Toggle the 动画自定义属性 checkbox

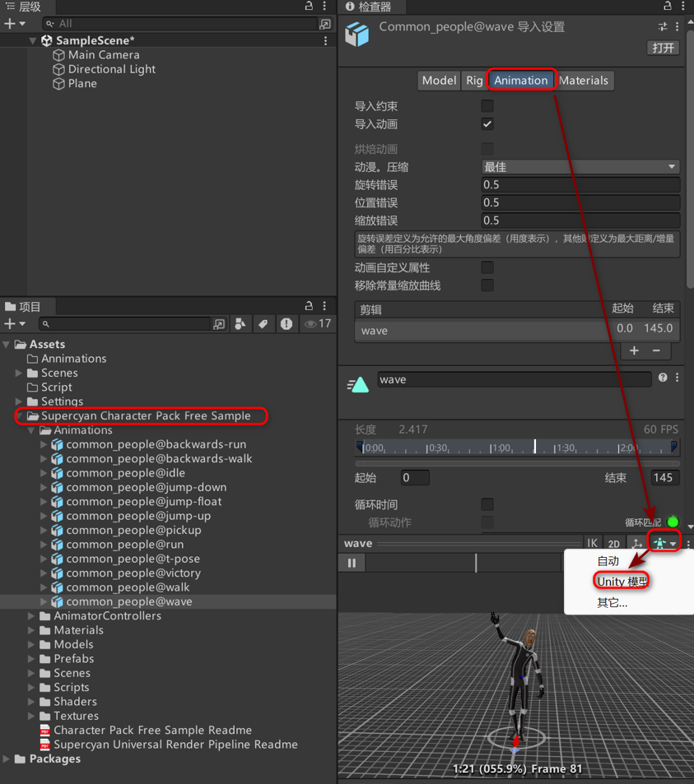click(487, 267)
